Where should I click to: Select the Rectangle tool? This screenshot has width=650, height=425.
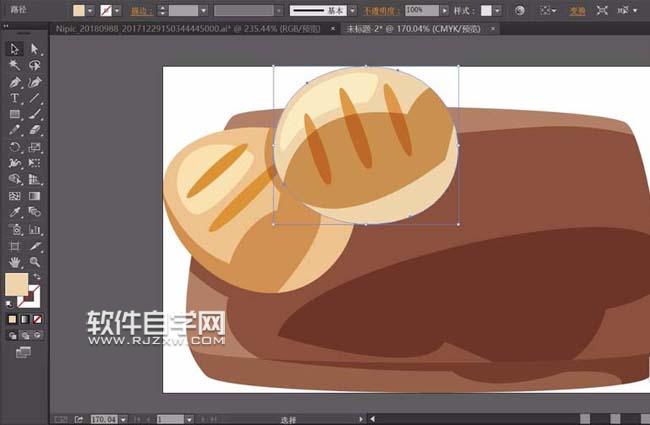(15, 114)
